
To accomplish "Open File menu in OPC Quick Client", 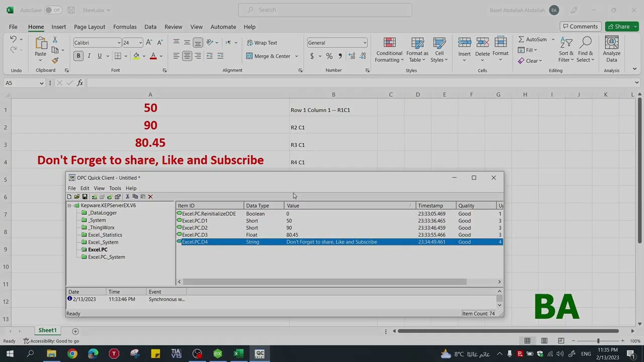I will (x=72, y=188).
